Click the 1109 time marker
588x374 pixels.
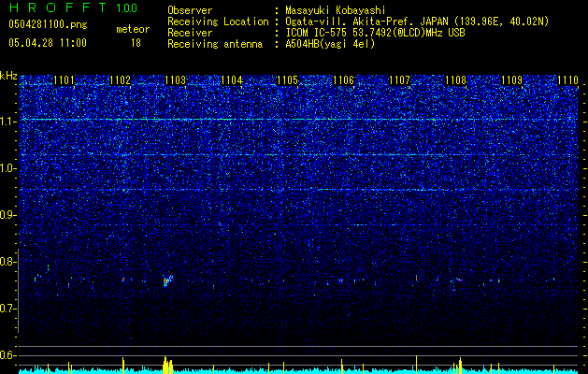pos(512,80)
